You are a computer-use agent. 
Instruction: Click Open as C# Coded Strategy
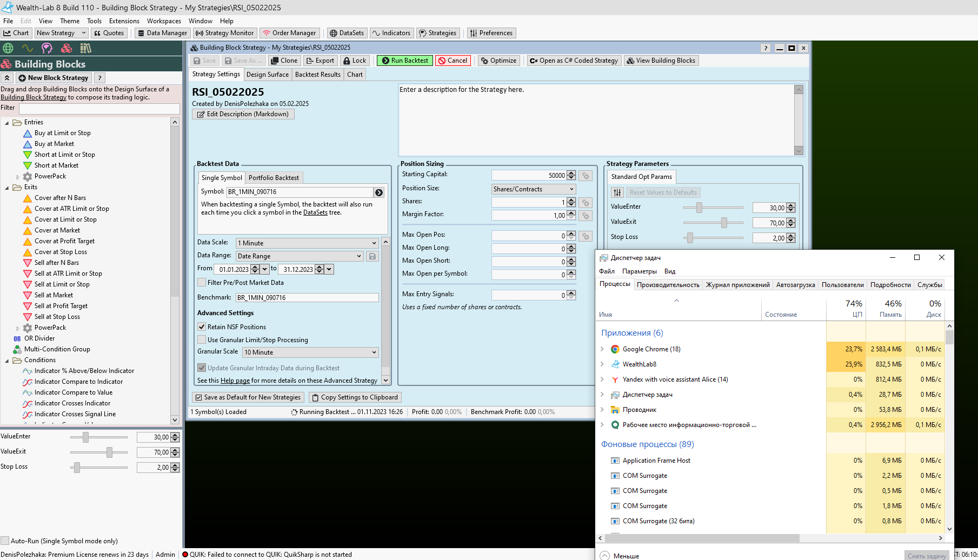574,61
